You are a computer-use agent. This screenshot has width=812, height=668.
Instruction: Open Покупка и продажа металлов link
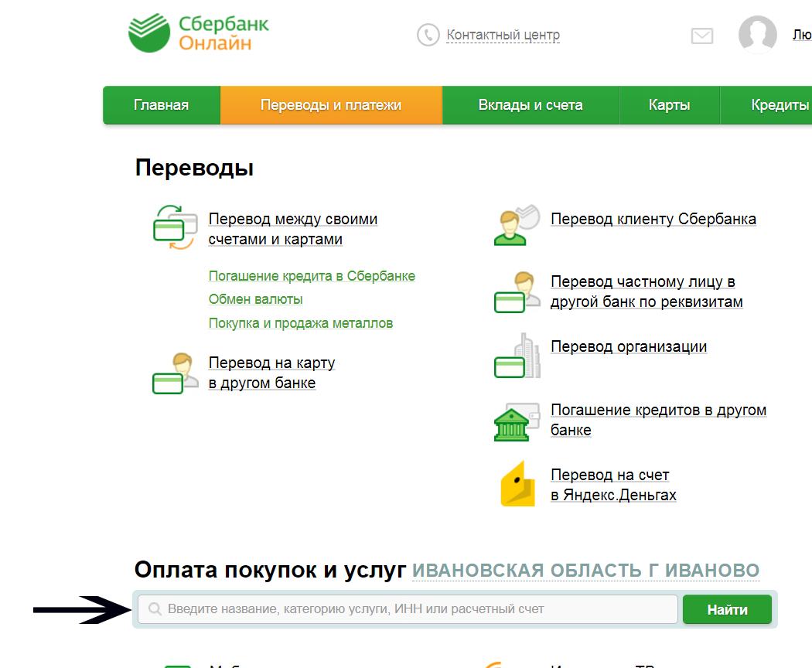(x=301, y=323)
